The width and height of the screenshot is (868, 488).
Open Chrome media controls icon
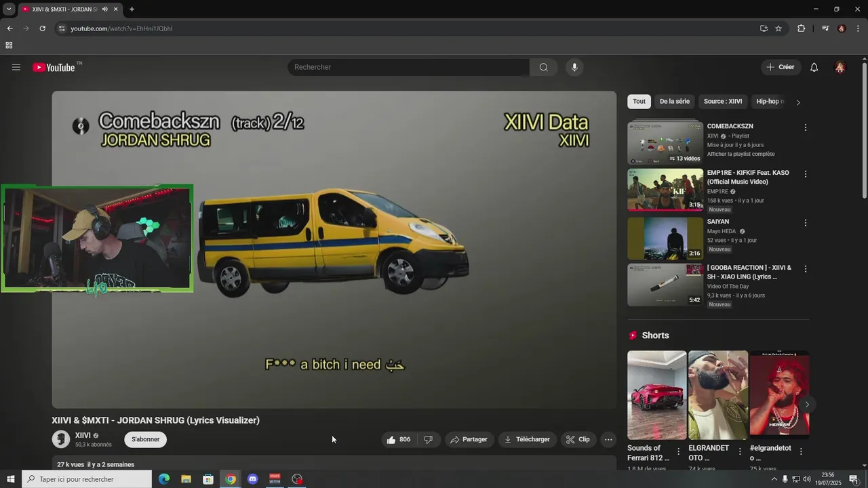tap(825, 28)
